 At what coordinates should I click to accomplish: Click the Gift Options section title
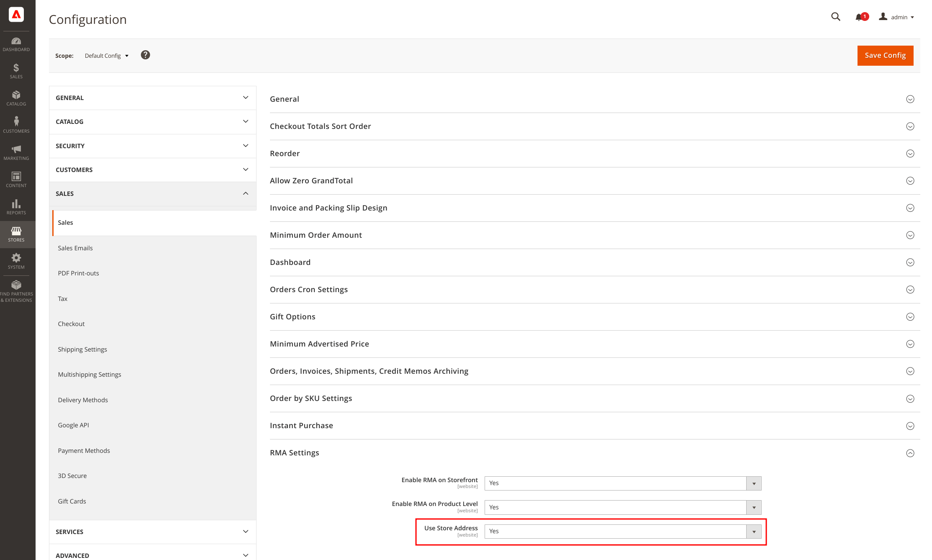[293, 317]
